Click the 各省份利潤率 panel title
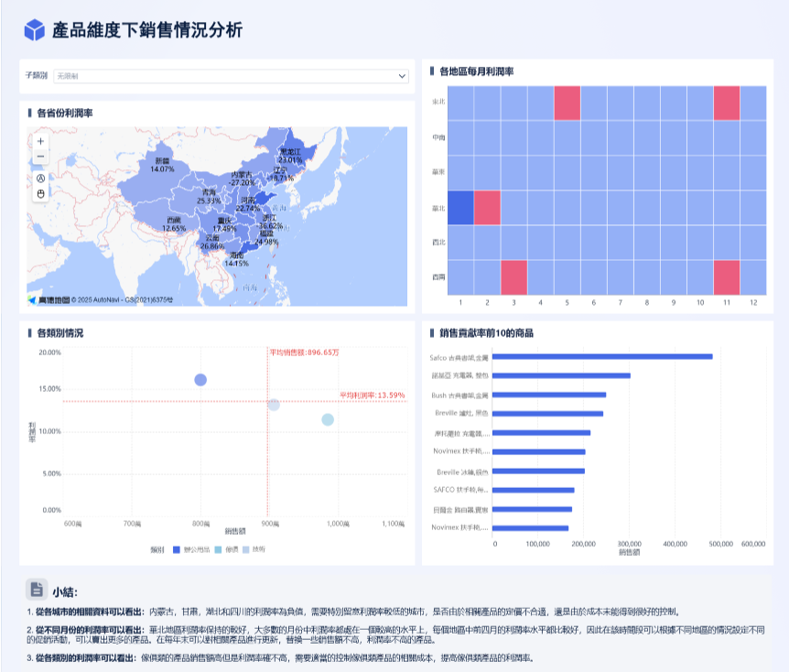 coord(65,114)
